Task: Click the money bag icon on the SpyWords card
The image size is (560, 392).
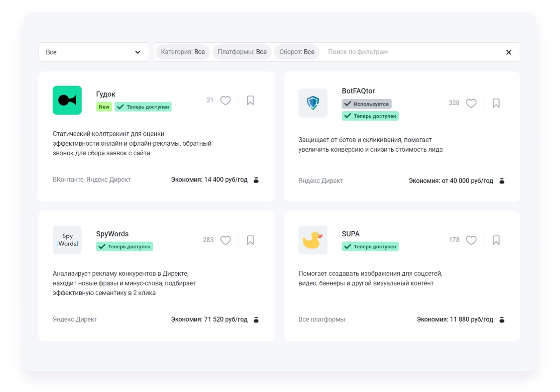Action: [x=256, y=319]
